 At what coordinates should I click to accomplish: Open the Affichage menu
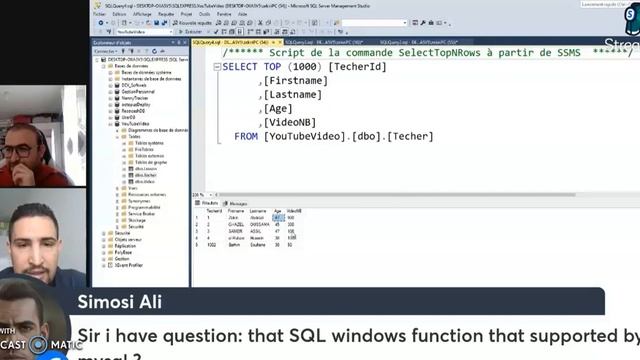coord(142,14)
